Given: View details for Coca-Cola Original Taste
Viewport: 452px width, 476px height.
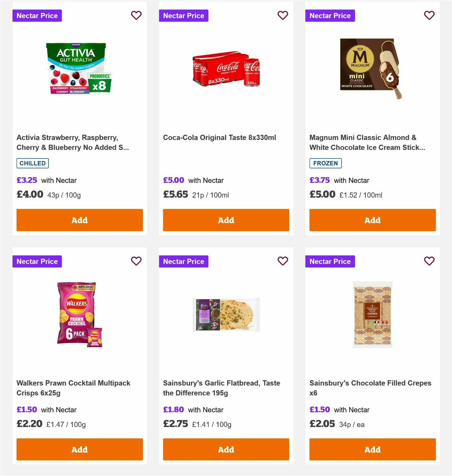Looking at the screenshot, I should pyautogui.click(x=219, y=137).
